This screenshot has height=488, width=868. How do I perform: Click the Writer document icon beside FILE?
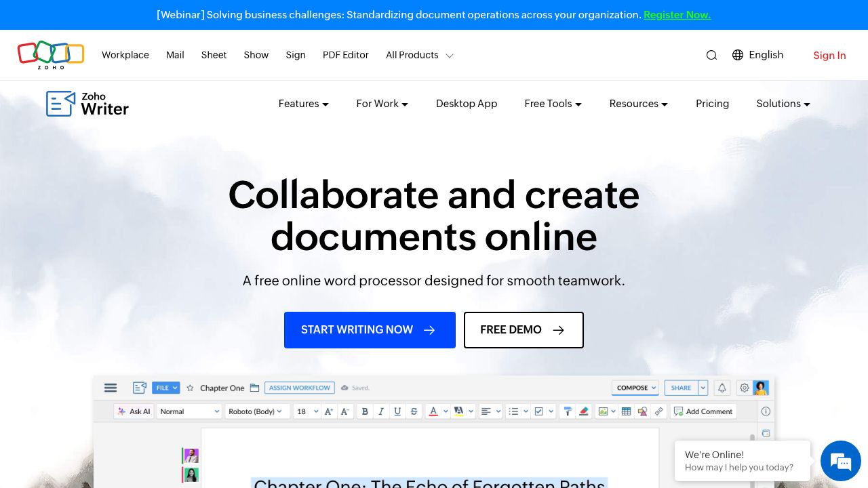click(140, 388)
